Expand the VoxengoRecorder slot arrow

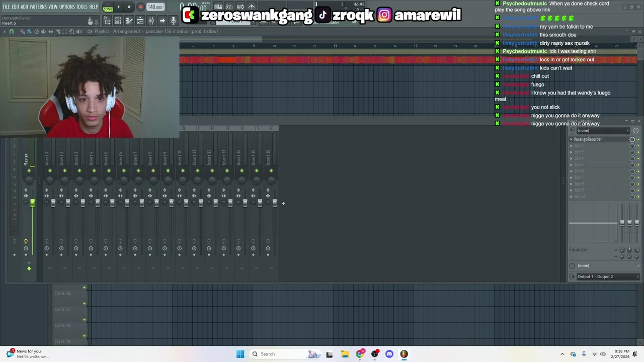[x=571, y=139]
